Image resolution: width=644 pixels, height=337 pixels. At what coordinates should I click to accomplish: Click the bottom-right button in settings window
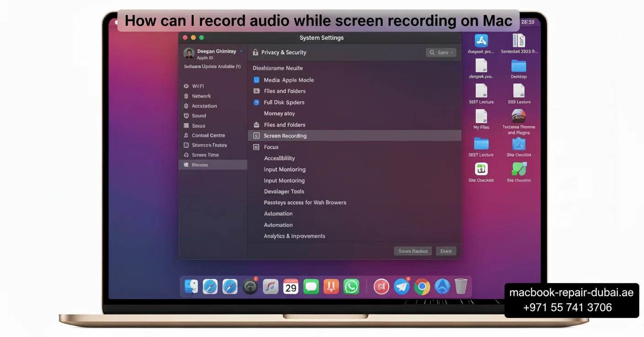tap(445, 251)
